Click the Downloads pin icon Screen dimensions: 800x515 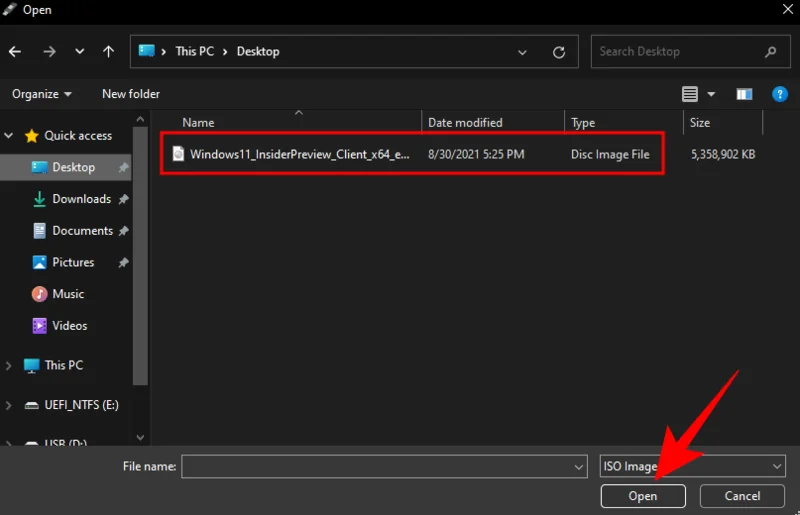click(x=123, y=199)
